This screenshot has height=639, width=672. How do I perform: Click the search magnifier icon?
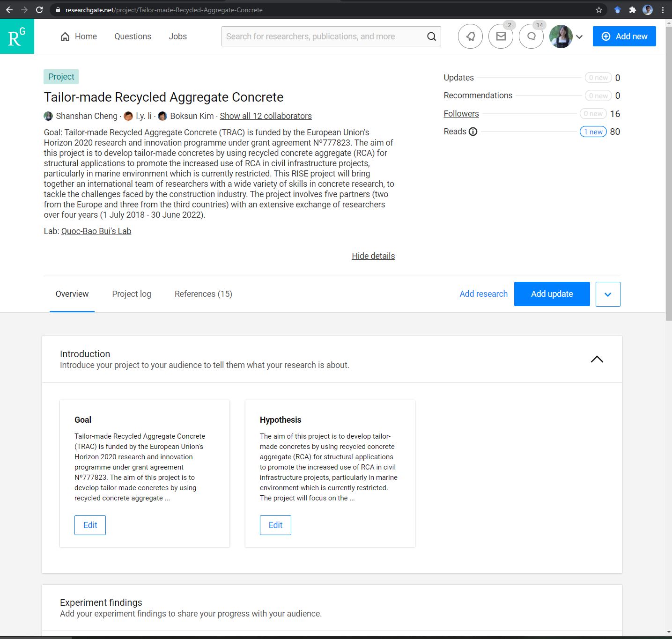tap(431, 37)
